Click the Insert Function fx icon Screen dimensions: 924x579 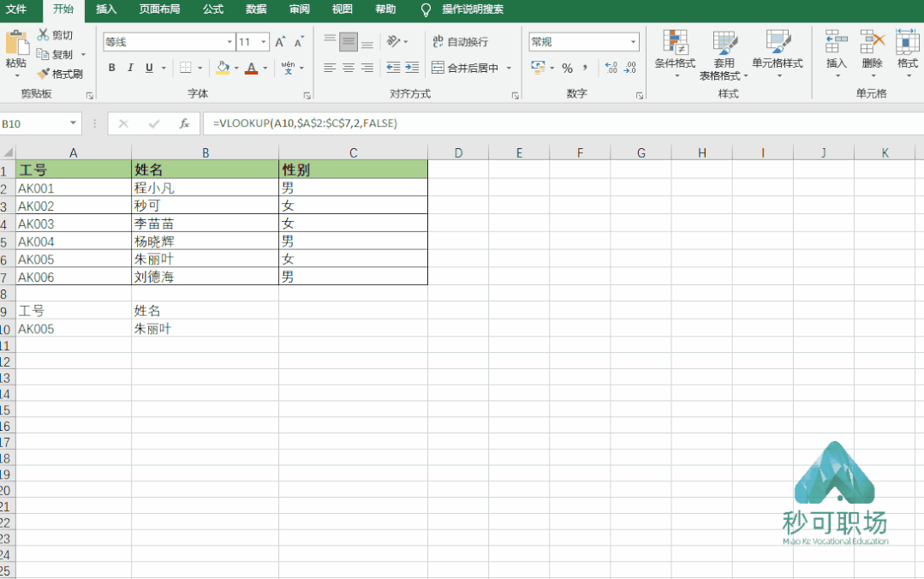[184, 123]
